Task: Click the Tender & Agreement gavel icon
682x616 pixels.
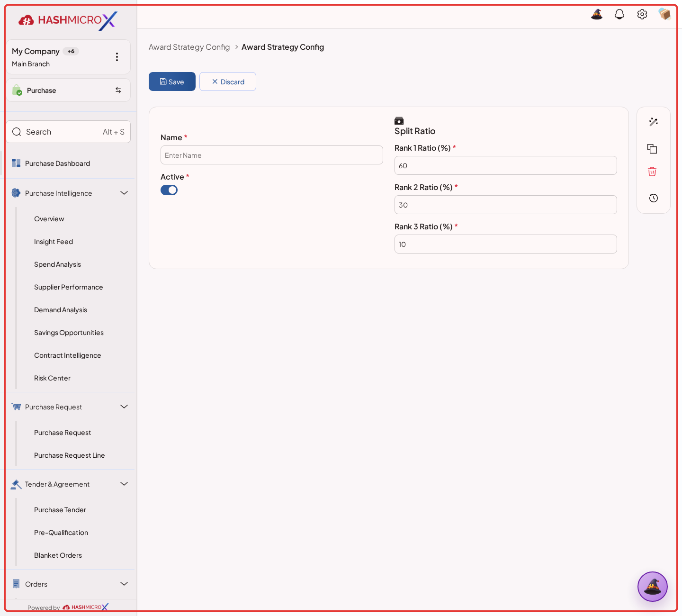Action: point(16,484)
